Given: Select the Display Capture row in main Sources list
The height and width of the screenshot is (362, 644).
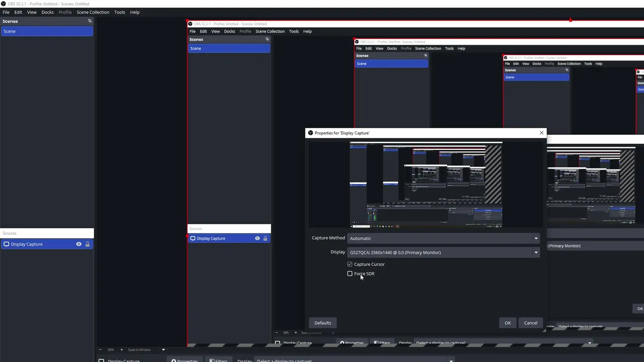Looking at the screenshot, I should 47,244.
